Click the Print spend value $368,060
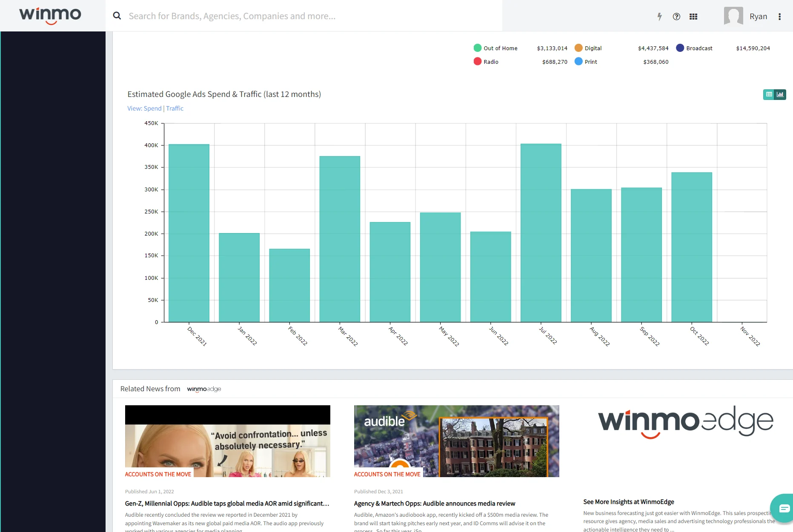793x532 pixels. point(656,62)
